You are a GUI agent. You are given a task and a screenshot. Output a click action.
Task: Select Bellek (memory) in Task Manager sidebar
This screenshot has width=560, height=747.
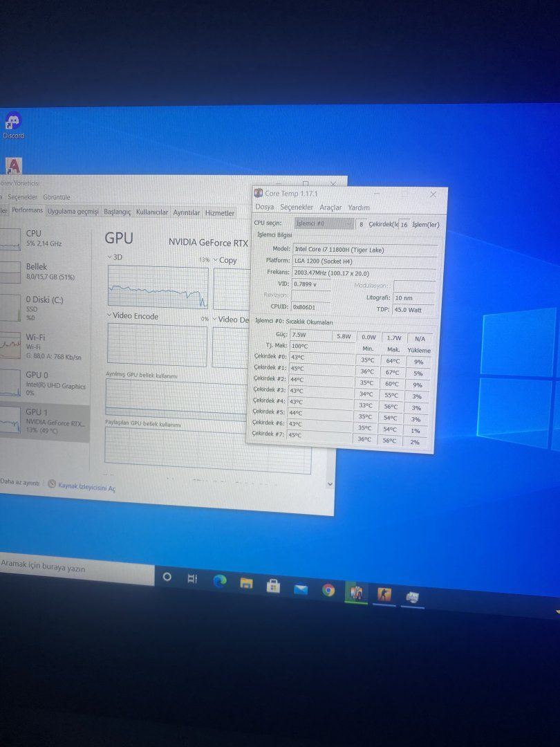coord(45,272)
